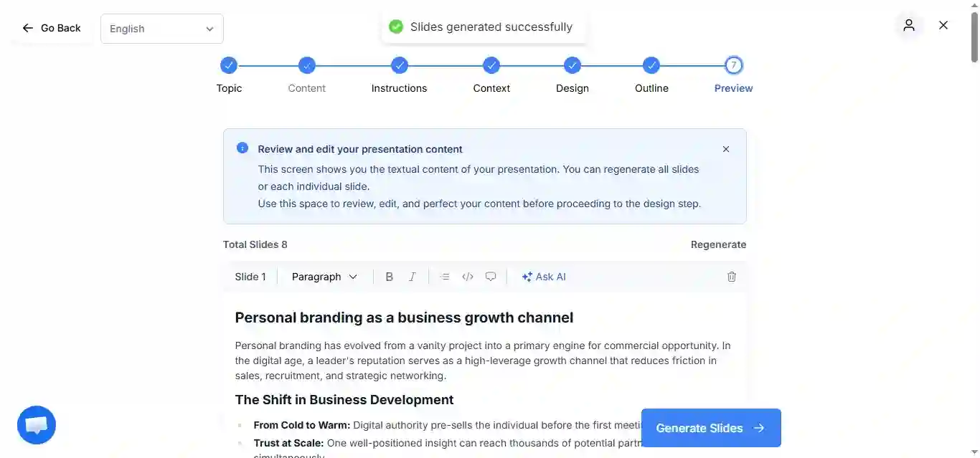The image size is (980, 458).
Task: Add a comment using speech bubble icon
Action: click(491, 277)
